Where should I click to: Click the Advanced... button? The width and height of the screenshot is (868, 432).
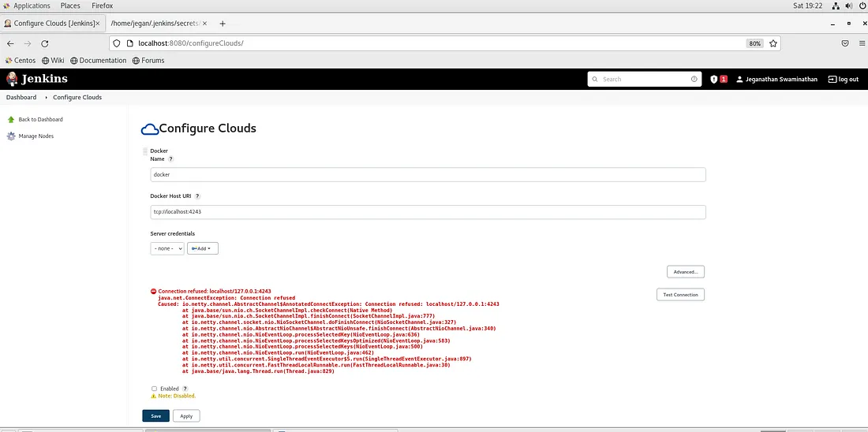pyautogui.click(x=685, y=272)
